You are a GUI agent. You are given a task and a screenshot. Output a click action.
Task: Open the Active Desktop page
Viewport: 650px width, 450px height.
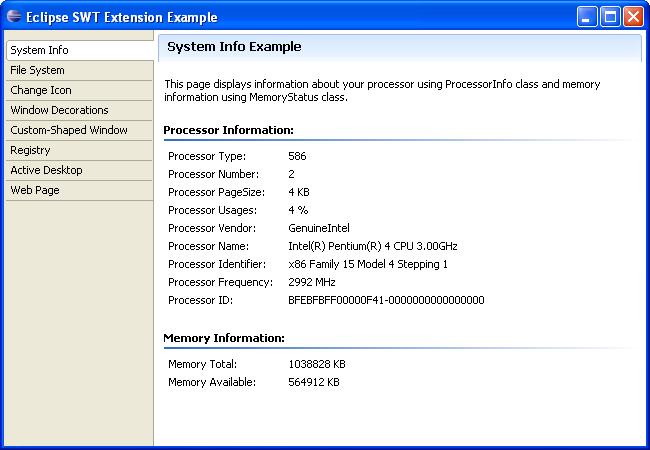coord(80,170)
